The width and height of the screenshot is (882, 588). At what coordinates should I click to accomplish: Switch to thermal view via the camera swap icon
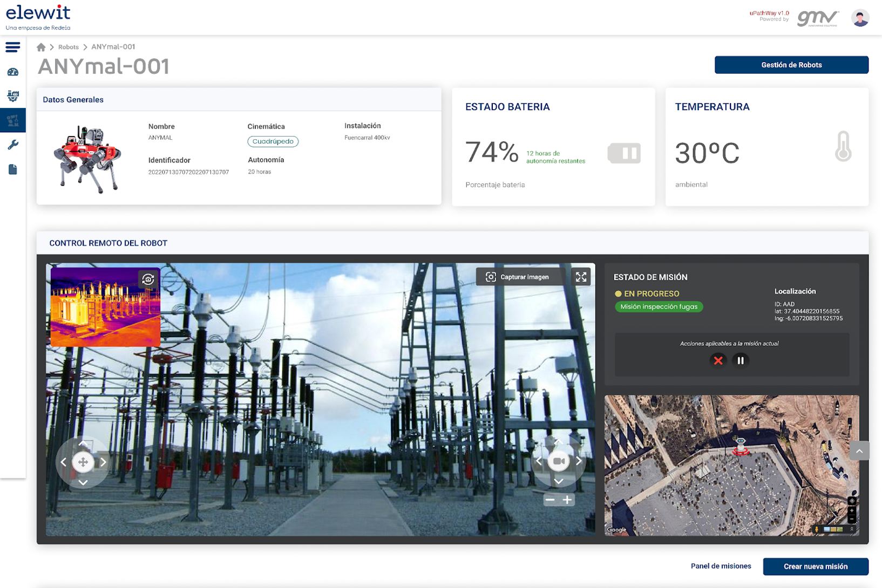click(x=150, y=280)
